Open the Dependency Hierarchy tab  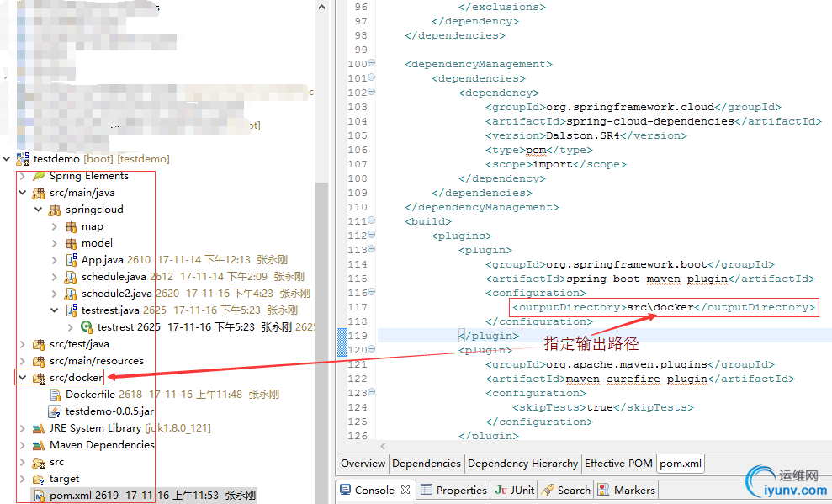522,464
